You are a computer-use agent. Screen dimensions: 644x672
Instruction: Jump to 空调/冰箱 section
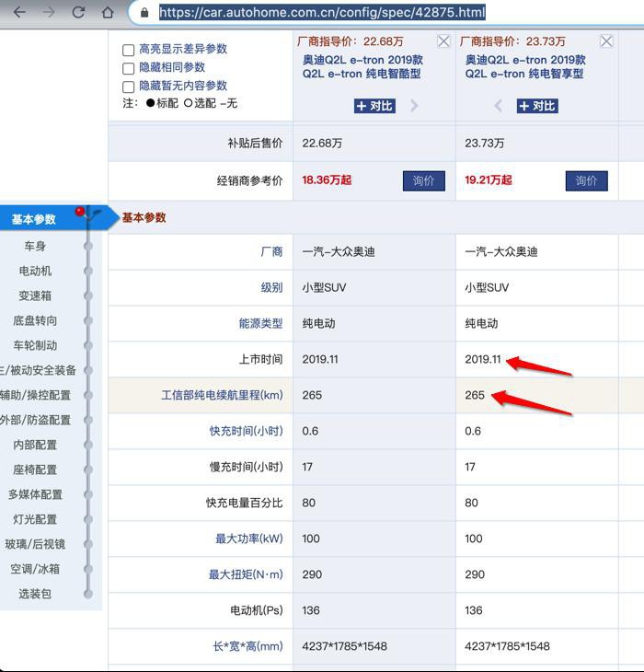coord(35,569)
